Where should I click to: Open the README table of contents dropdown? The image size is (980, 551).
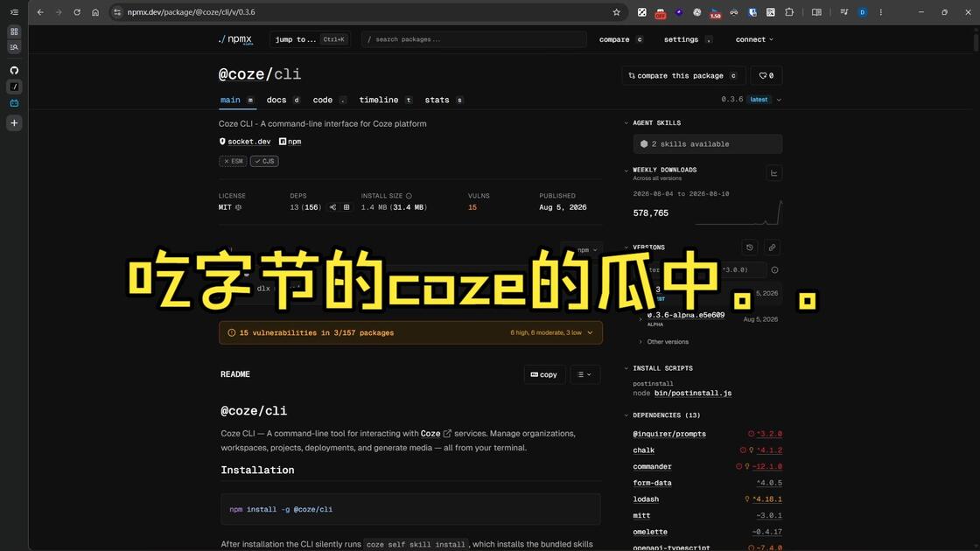(x=584, y=374)
